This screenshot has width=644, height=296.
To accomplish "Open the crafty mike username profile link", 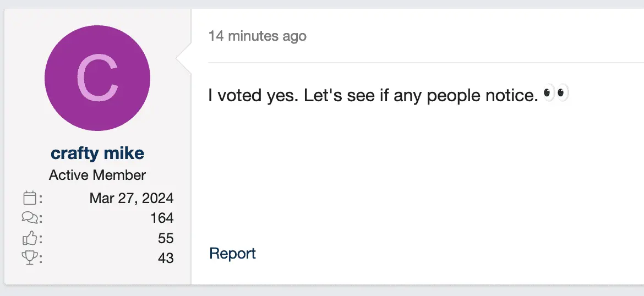I will [x=97, y=153].
